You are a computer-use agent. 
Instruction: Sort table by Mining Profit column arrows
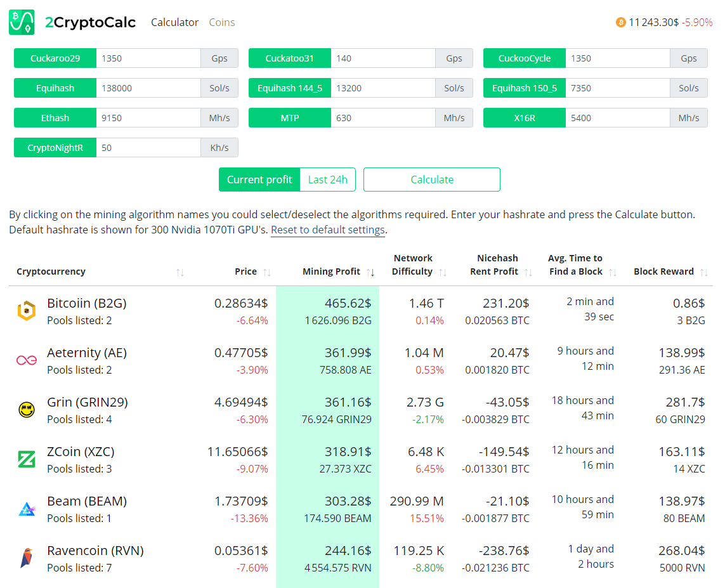coord(371,272)
